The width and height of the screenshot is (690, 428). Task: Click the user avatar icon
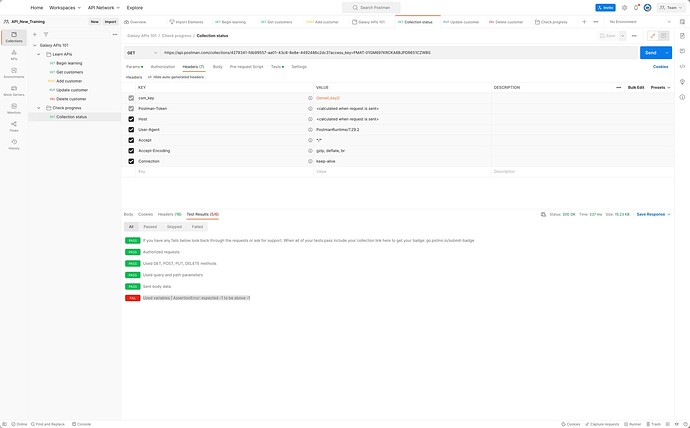647,7
